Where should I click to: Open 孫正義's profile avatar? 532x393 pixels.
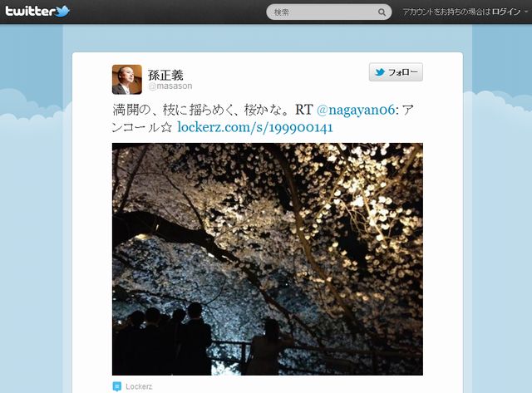point(127,79)
